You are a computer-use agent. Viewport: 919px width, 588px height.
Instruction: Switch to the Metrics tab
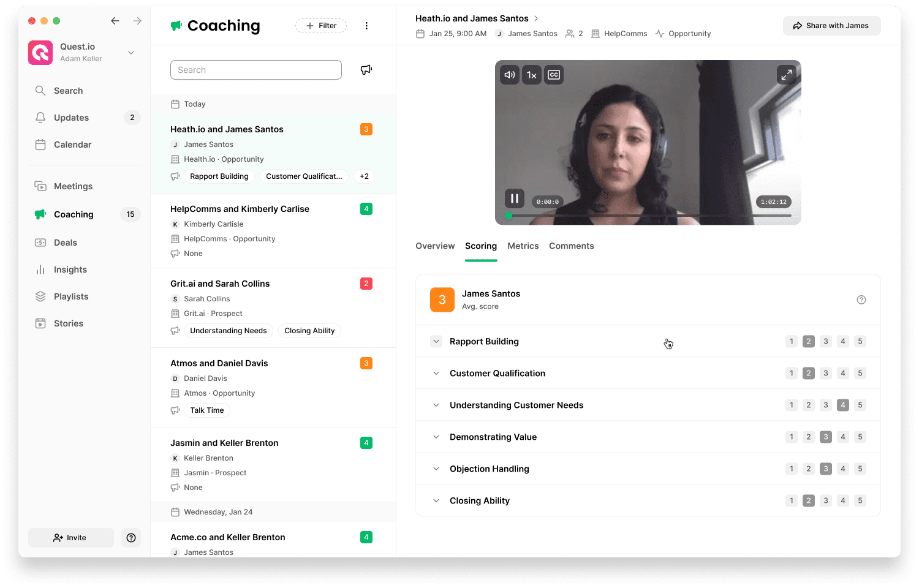pyautogui.click(x=523, y=246)
